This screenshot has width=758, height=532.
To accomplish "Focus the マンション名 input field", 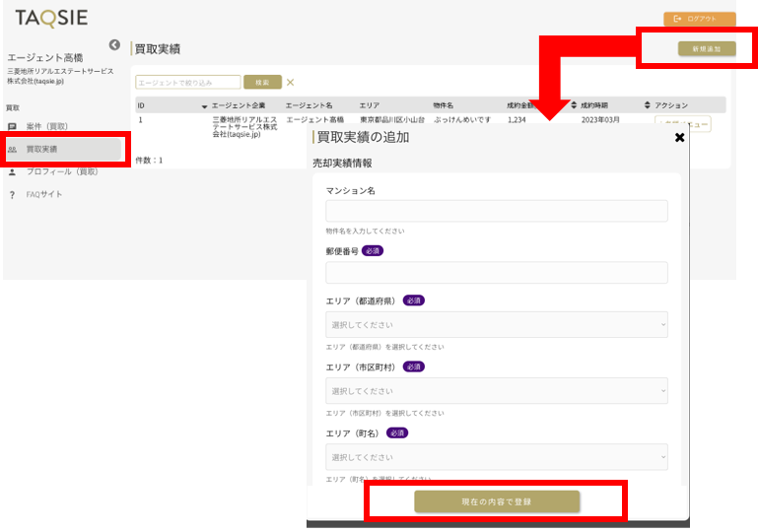I will 497,211.
